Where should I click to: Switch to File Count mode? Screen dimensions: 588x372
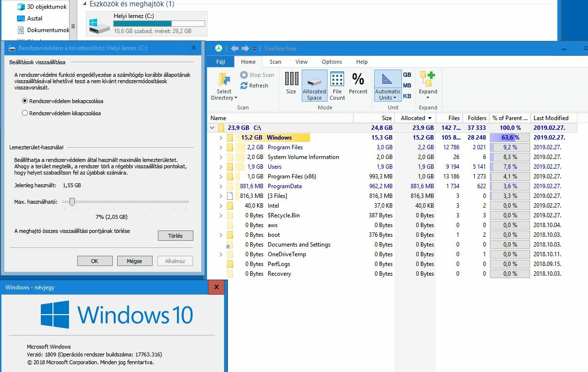coord(337,86)
